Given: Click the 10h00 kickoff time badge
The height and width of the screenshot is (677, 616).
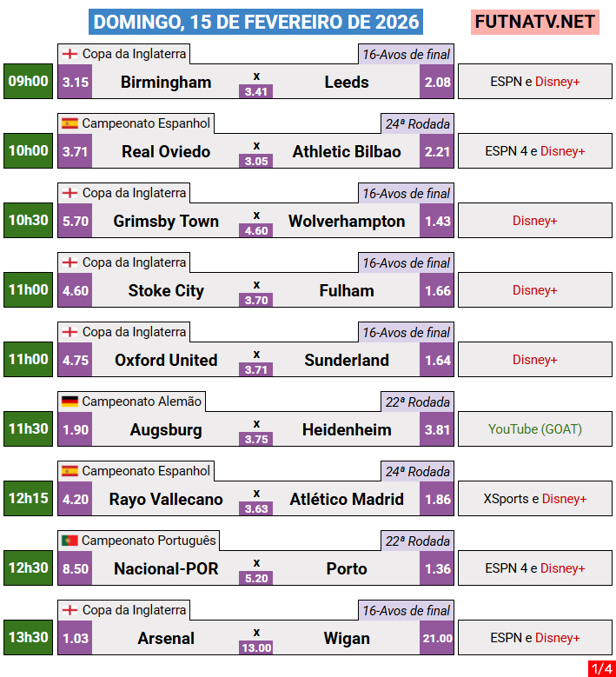Looking at the screenshot, I should [29, 151].
